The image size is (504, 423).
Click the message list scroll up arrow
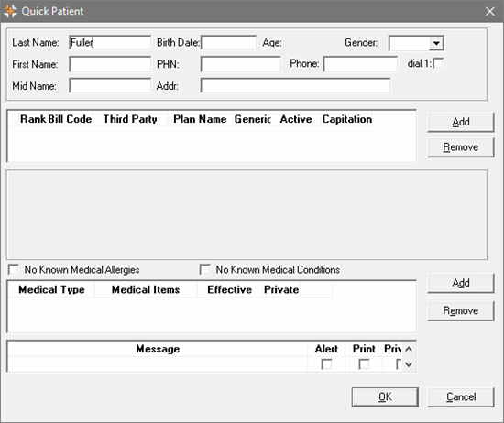click(409, 349)
